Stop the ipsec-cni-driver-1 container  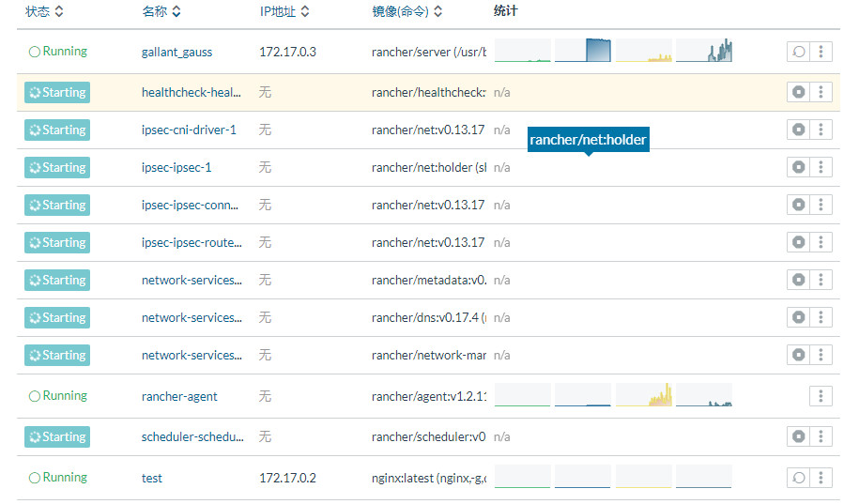click(x=798, y=130)
